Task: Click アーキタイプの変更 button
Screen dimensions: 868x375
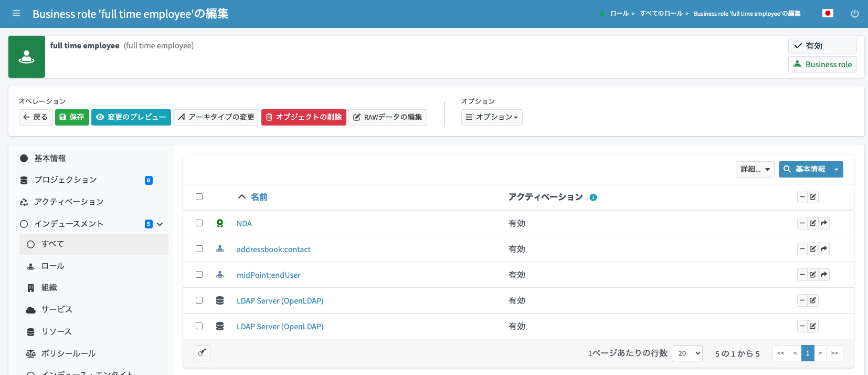Action: (216, 117)
